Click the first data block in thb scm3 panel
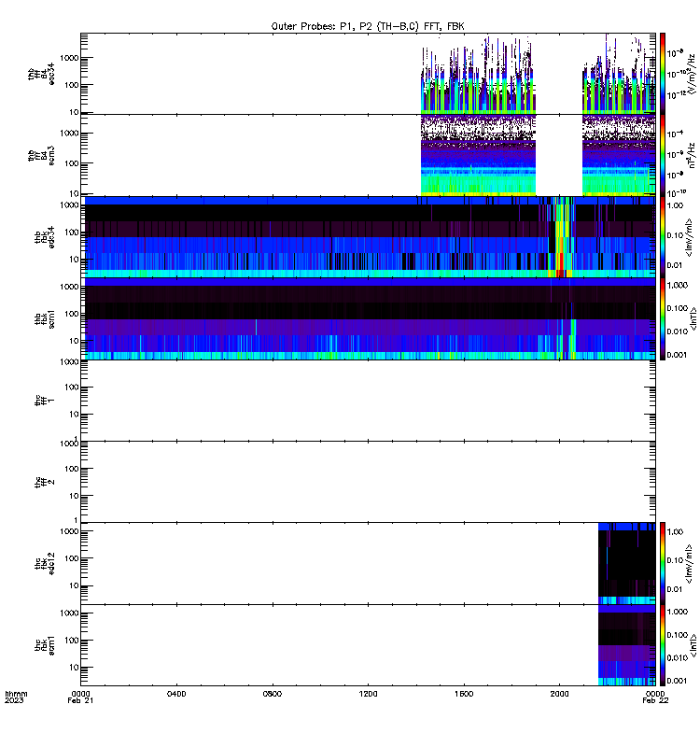 tap(478, 155)
